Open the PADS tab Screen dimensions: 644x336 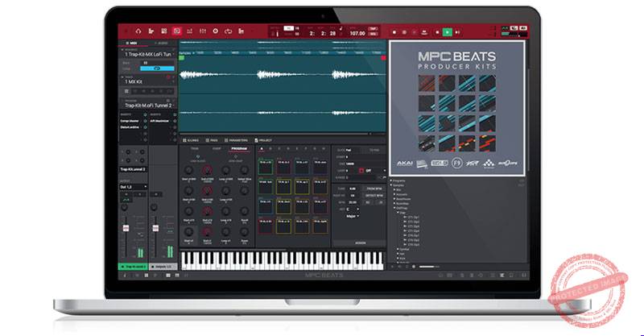click(213, 140)
